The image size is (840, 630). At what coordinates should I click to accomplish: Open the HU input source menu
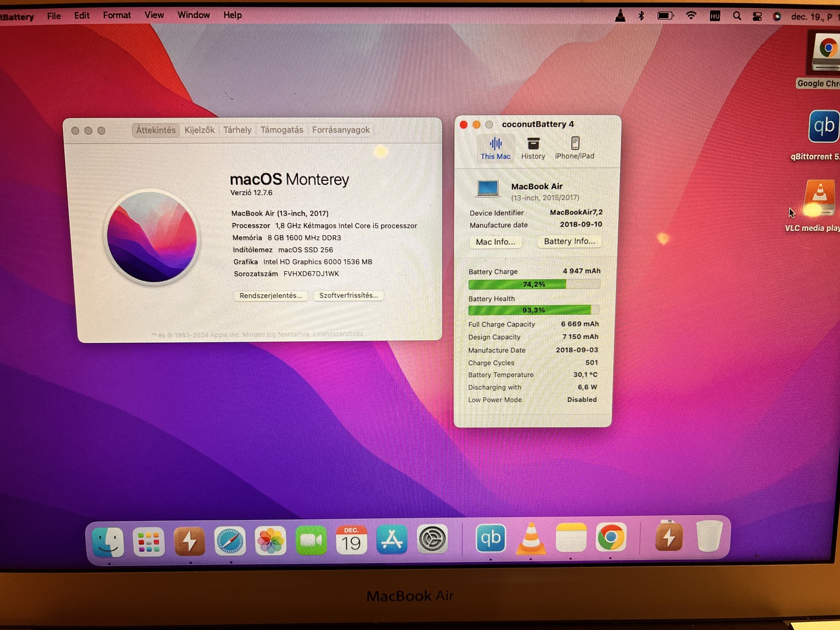715,16
